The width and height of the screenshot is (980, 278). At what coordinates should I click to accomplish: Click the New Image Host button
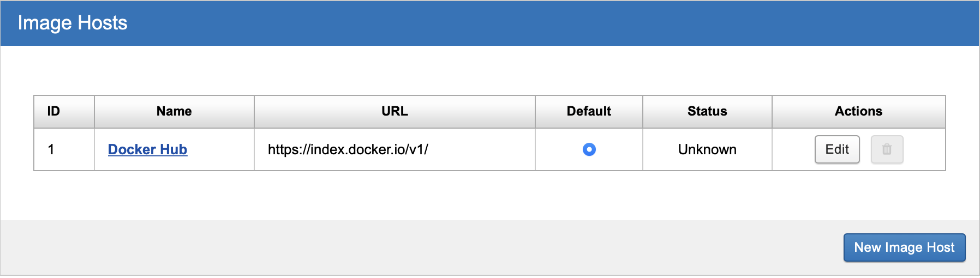pos(904,247)
